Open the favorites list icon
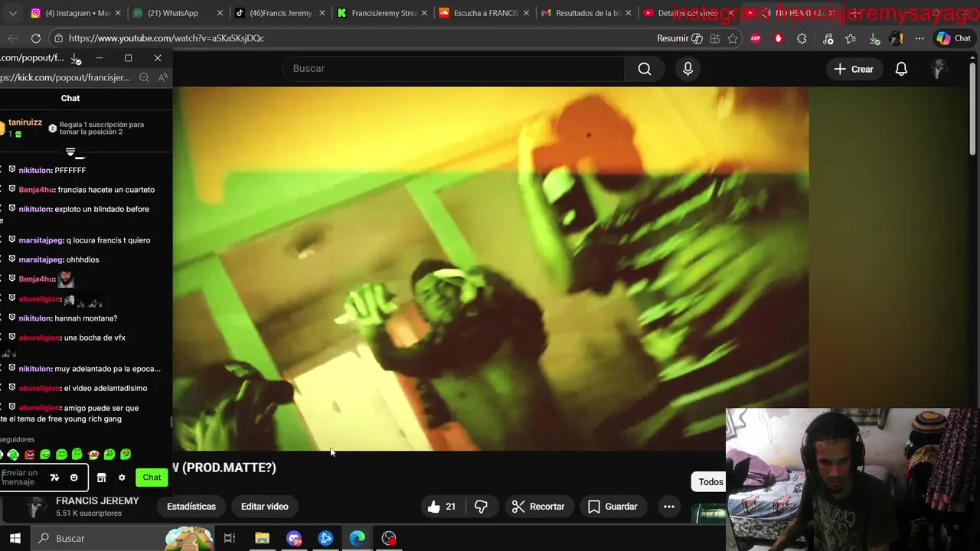 coord(851,38)
